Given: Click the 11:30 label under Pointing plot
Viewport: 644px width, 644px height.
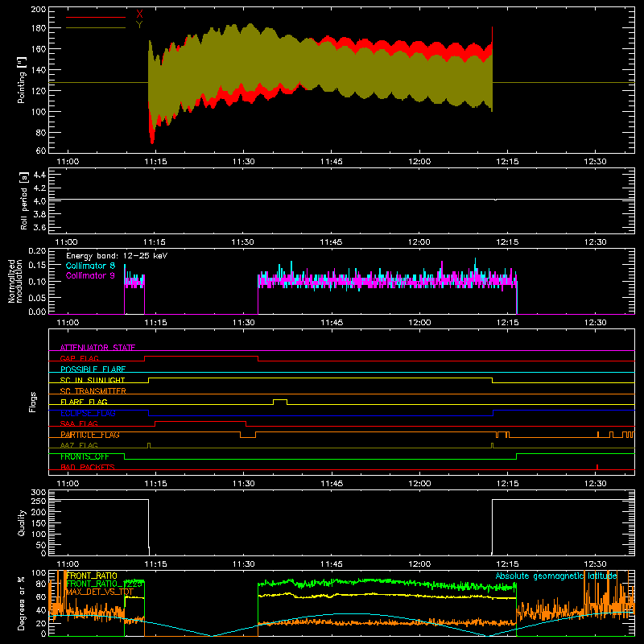Looking at the screenshot, I should [244, 162].
